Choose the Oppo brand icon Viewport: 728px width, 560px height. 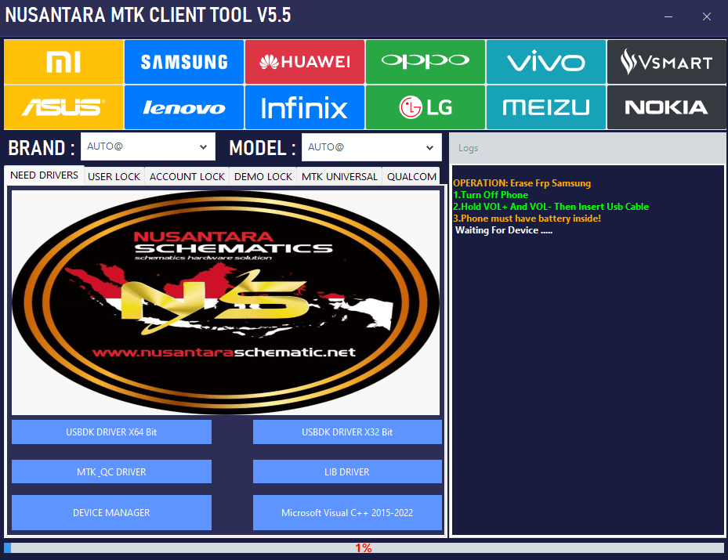[x=425, y=62]
